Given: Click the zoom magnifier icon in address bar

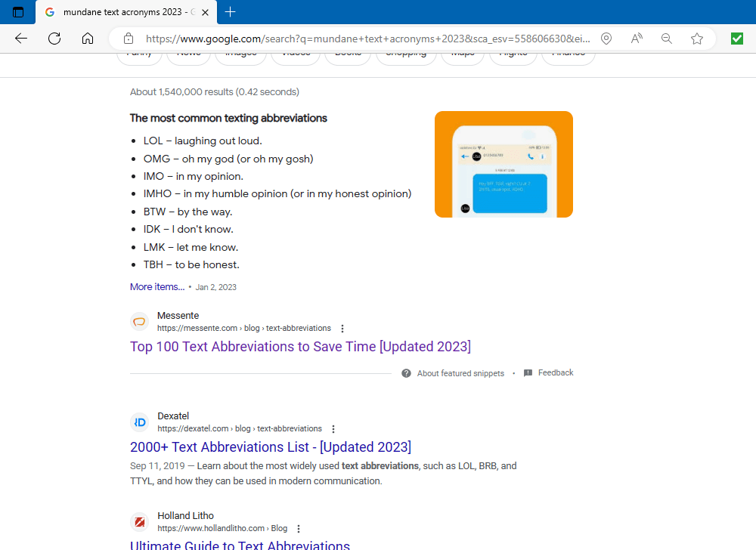Looking at the screenshot, I should [667, 39].
